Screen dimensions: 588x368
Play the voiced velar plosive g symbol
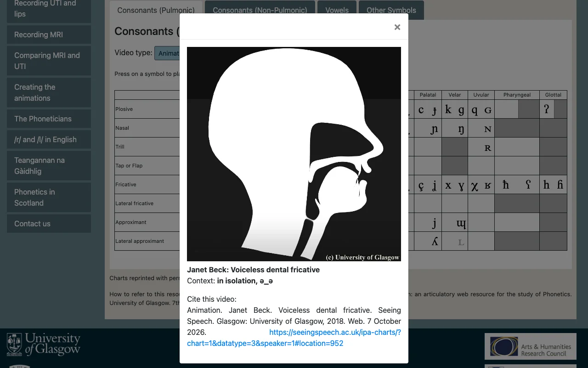(461, 110)
